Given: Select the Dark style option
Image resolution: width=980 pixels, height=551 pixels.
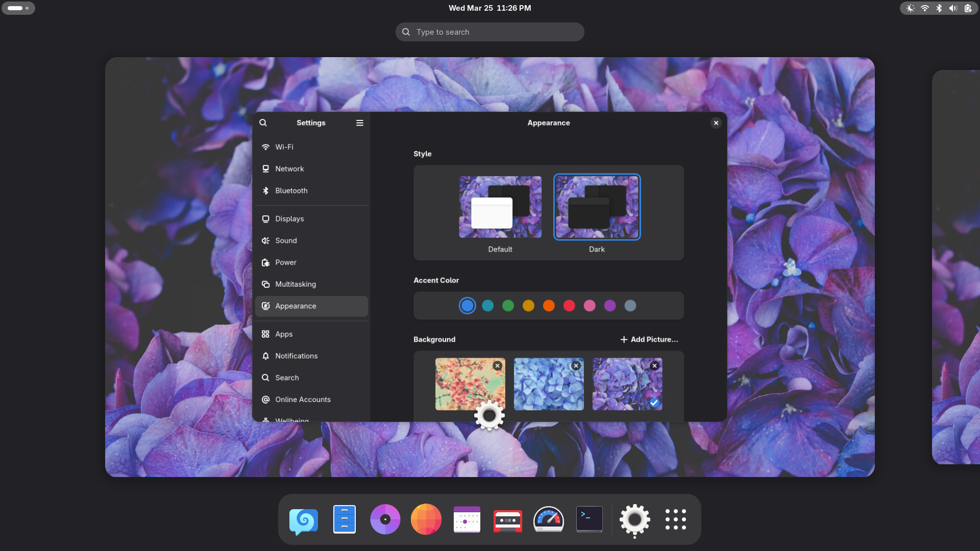Looking at the screenshot, I should [597, 207].
